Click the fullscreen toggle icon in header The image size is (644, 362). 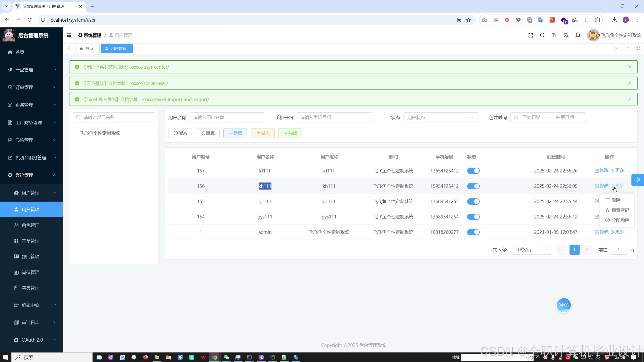[x=531, y=35]
